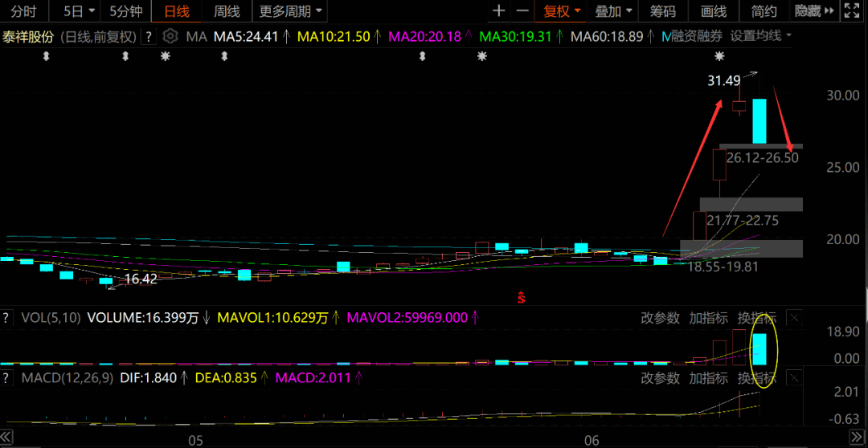The image size is (868, 448).
Task: Close the VOL indicator panel
Action: pos(794,318)
